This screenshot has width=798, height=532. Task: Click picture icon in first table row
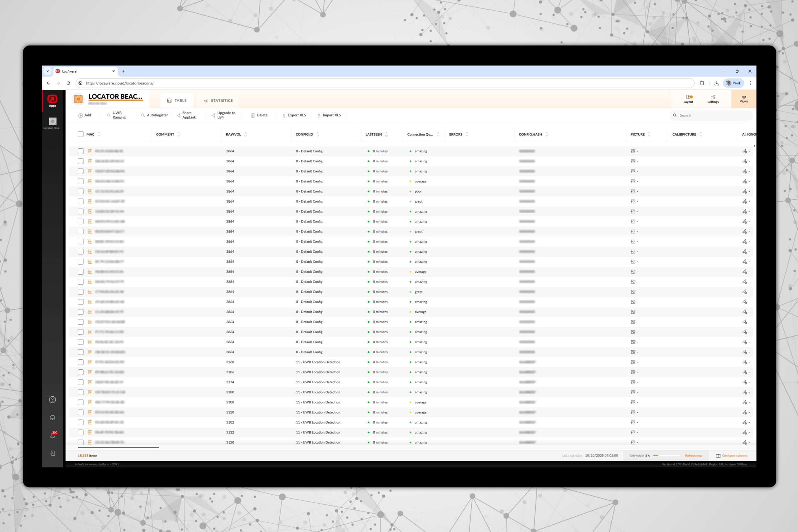pyautogui.click(x=633, y=151)
